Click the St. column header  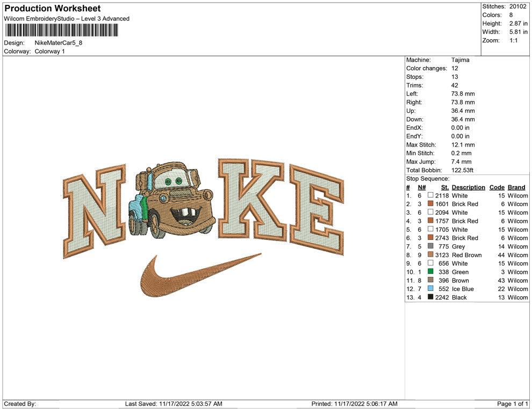tap(445, 187)
